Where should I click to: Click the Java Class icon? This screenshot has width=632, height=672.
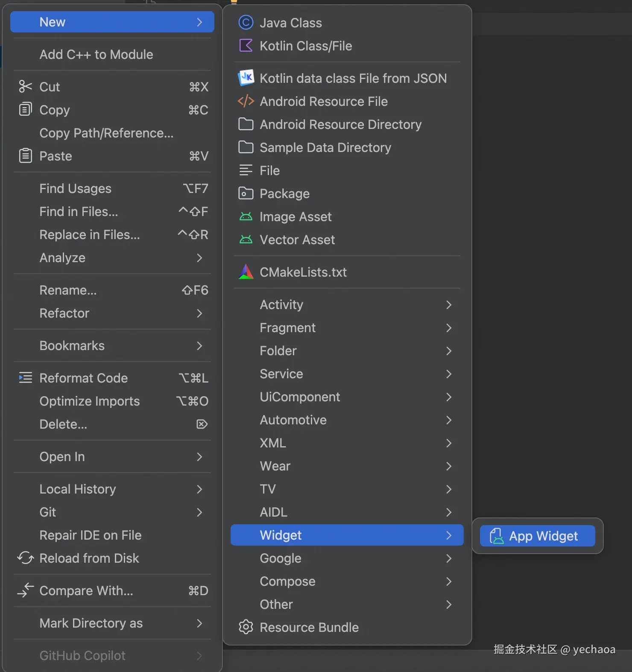coord(246,23)
